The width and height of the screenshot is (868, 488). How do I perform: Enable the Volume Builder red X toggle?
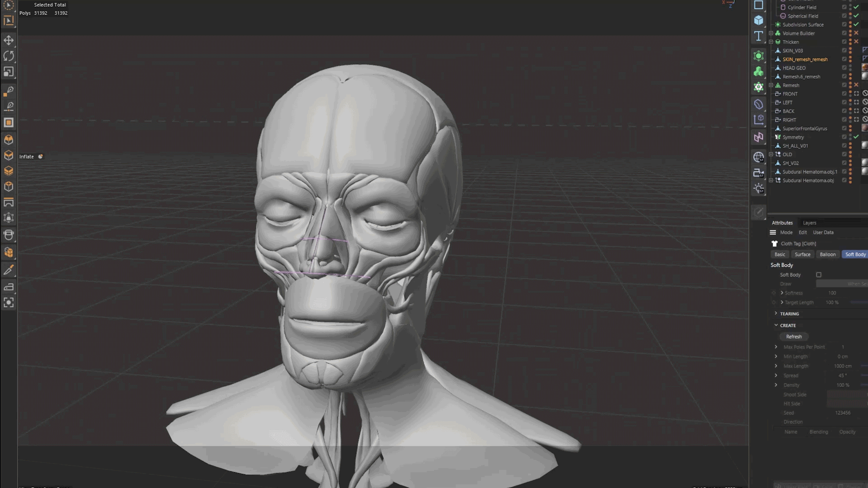pyautogui.click(x=856, y=33)
